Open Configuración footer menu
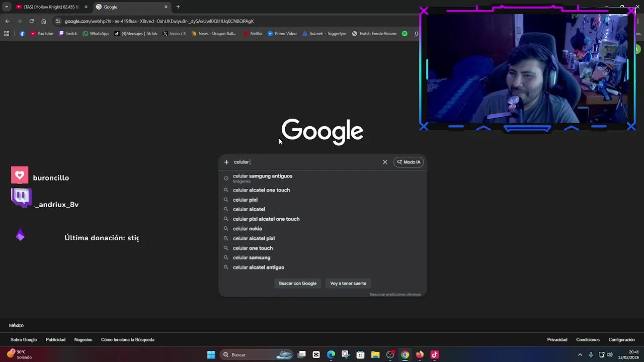The width and height of the screenshot is (644, 362). pyautogui.click(x=621, y=340)
